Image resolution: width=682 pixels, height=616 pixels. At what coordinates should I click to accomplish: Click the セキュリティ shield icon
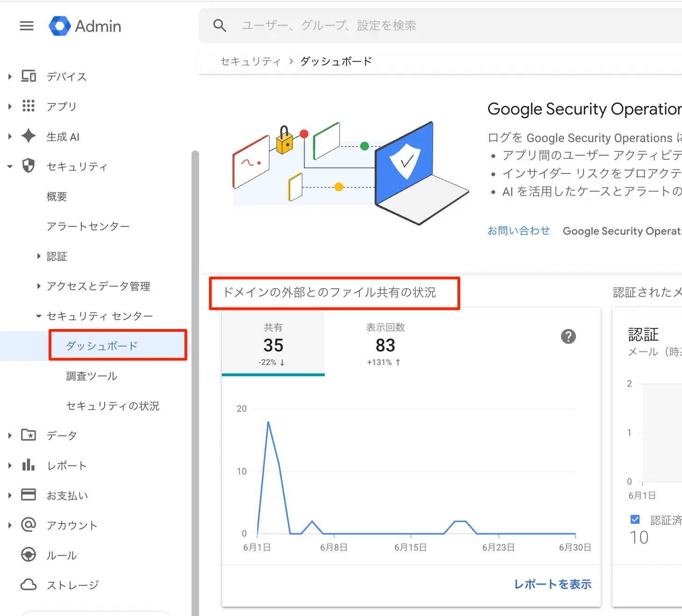pos(28,166)
